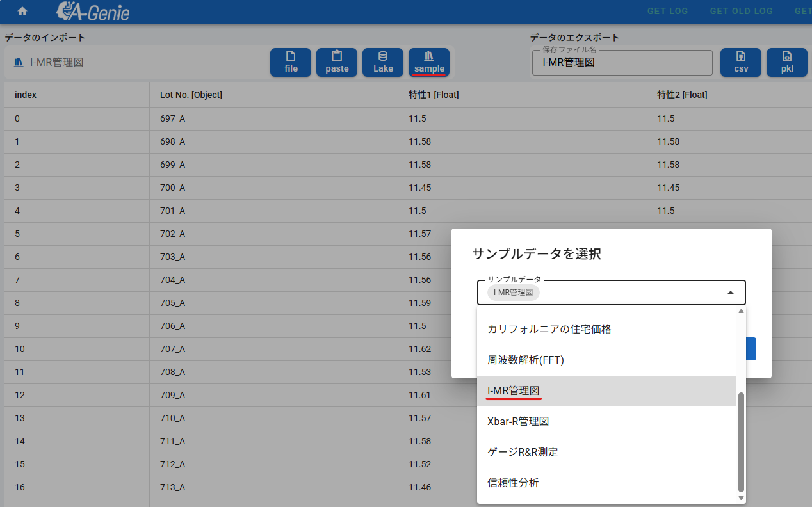
Task: Import data with the file button
Action: pos(291,62)
